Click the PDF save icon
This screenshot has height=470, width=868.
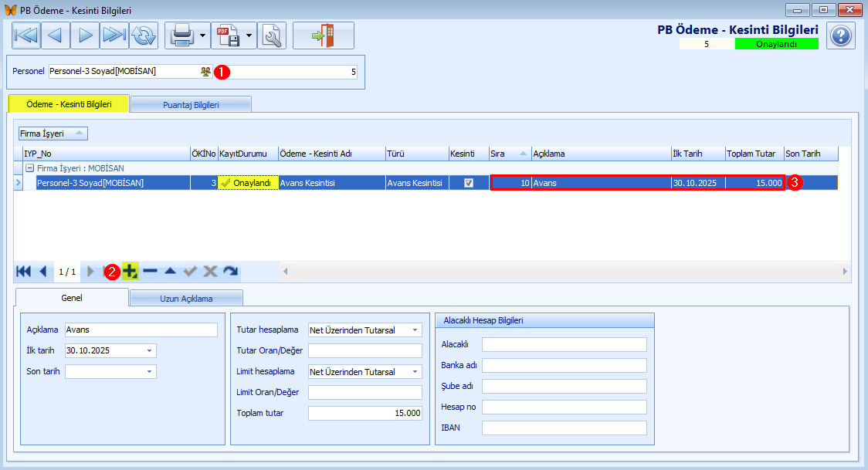227,36
